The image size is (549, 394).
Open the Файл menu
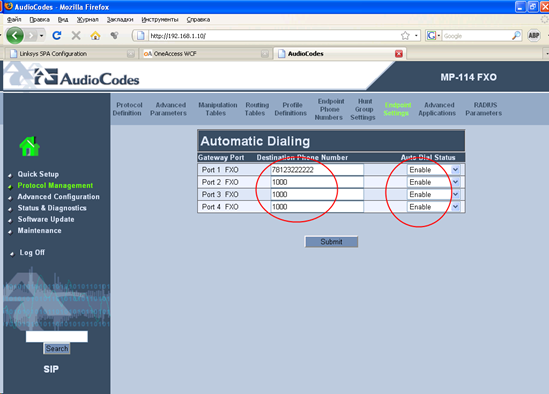[x=14, y=20]
